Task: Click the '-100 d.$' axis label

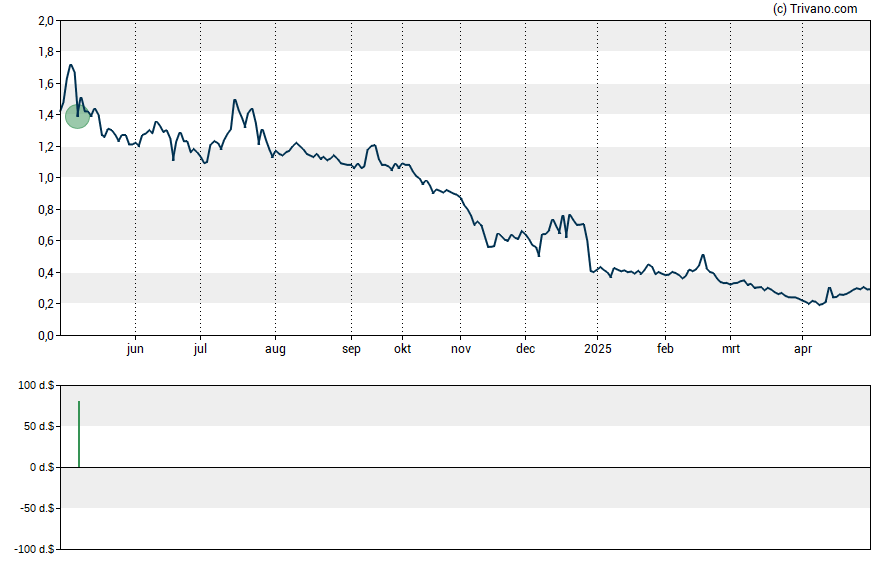Action: 35,549
